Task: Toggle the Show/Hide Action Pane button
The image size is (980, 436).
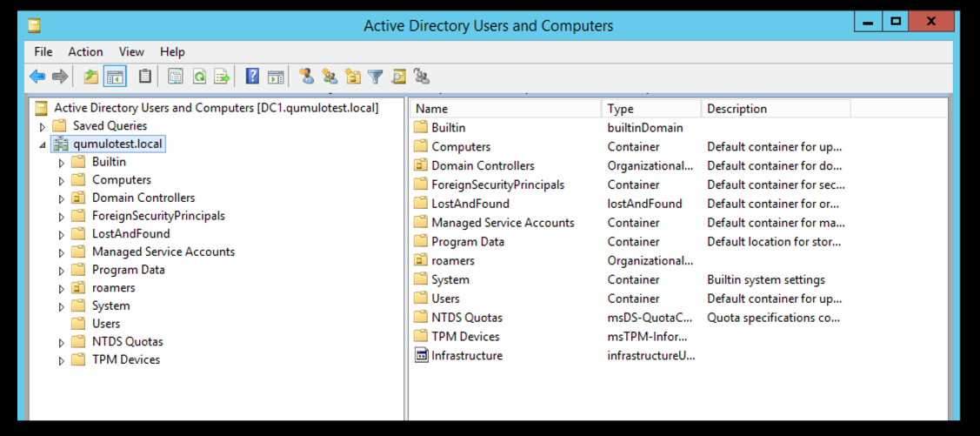Action: pos(276,77)
